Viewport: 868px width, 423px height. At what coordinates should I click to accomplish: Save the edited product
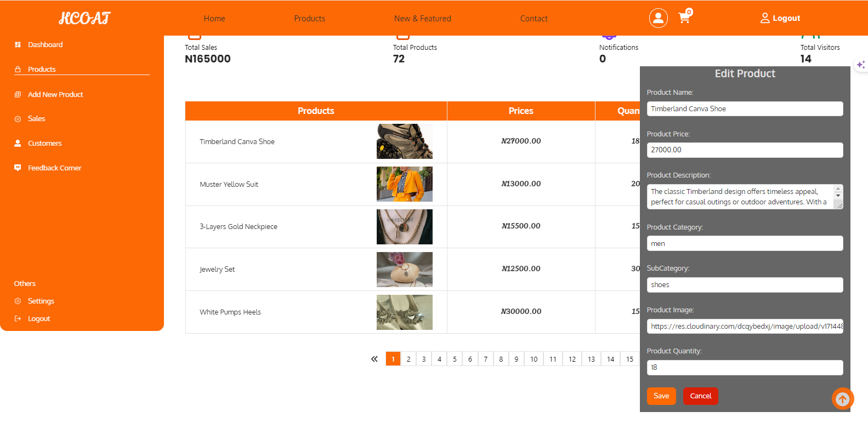(661, 396)
